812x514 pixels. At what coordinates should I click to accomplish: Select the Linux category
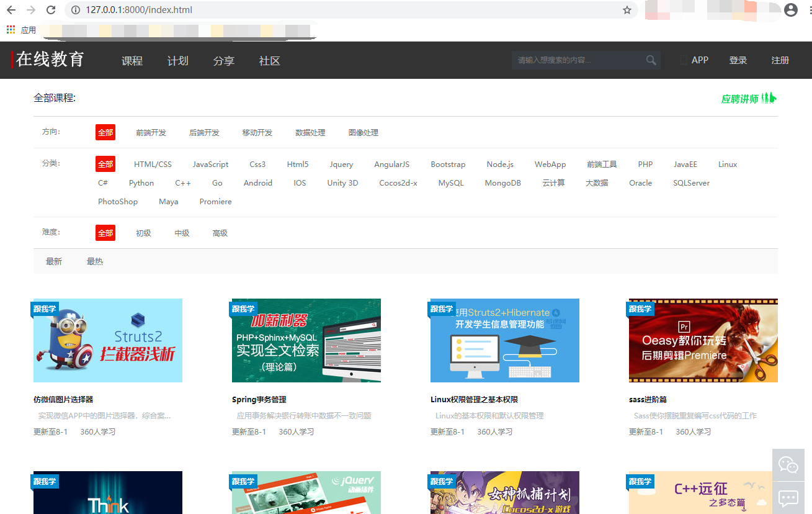(728, 165)
